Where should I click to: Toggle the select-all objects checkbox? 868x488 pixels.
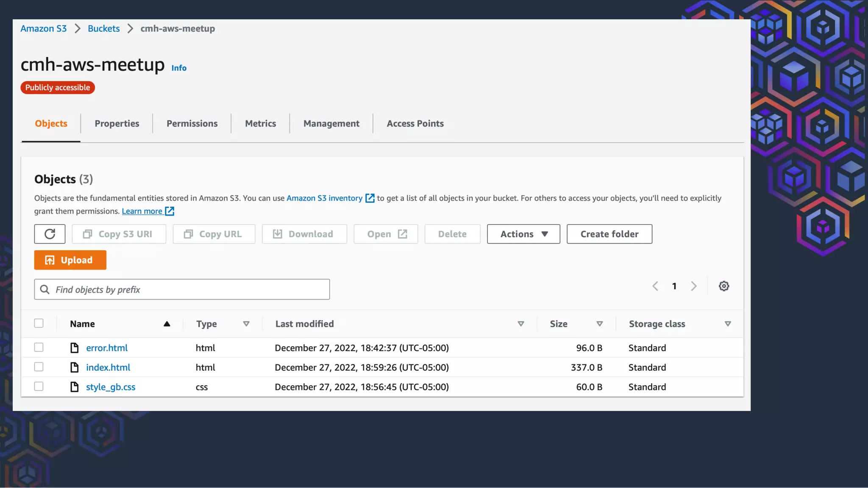pyautogui.click(x=39, y=323)
